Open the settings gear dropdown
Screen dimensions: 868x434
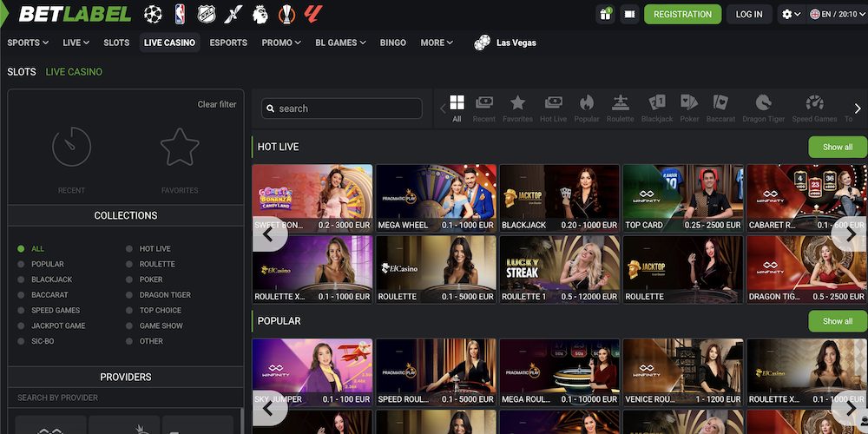click(x=792, y=15)
